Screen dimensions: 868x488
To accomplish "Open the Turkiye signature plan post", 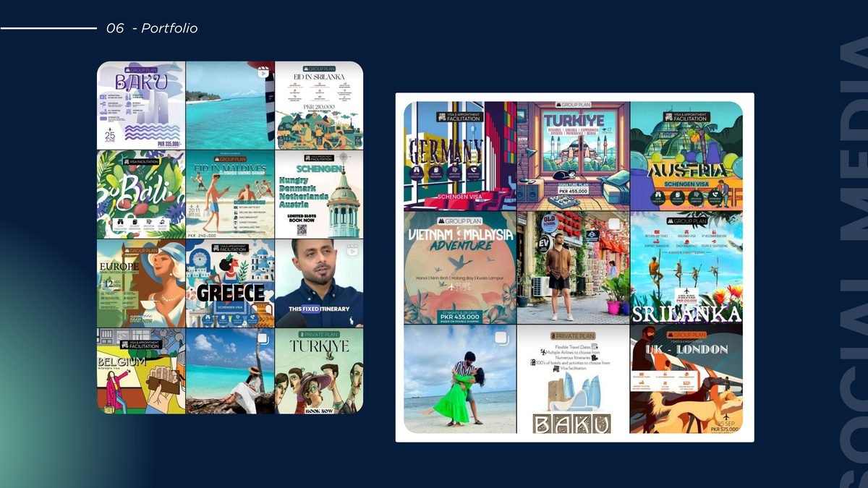I will [573, 155].
